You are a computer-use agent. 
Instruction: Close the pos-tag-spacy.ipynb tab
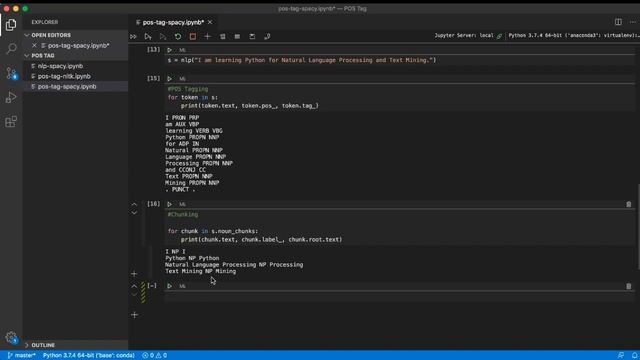[210, 22]
